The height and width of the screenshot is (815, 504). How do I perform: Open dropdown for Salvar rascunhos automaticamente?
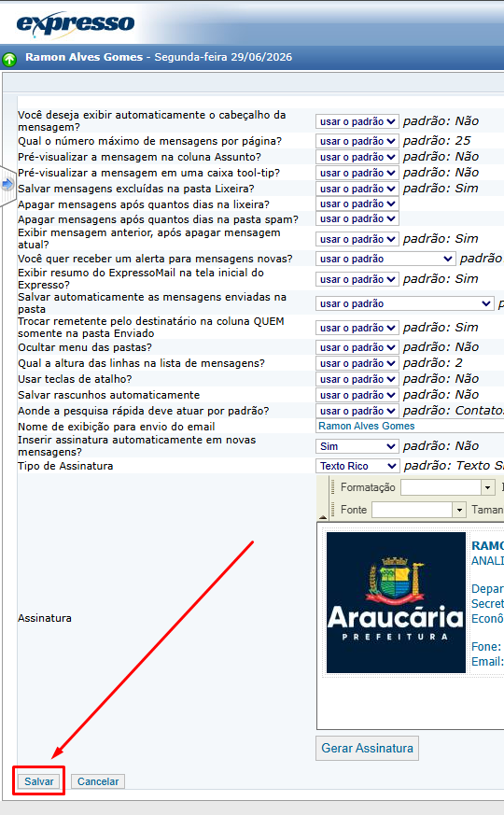tap(357, 395)
